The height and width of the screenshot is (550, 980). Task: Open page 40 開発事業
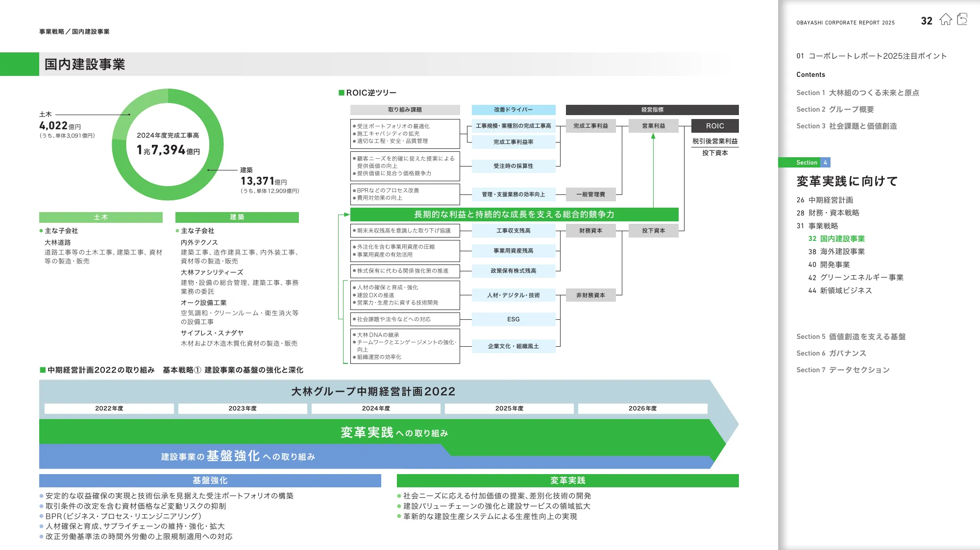pyautogui.click(x=829, y=264)
